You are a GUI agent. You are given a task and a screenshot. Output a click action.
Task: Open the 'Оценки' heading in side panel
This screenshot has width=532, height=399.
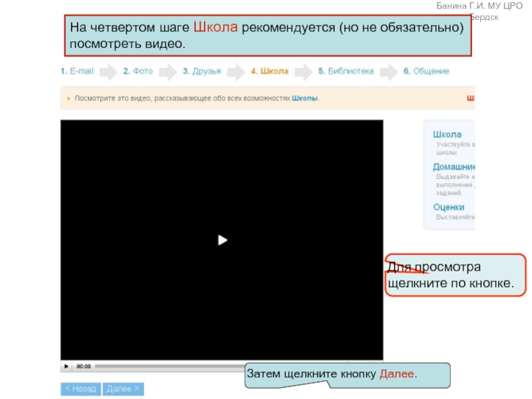point(448,207)
